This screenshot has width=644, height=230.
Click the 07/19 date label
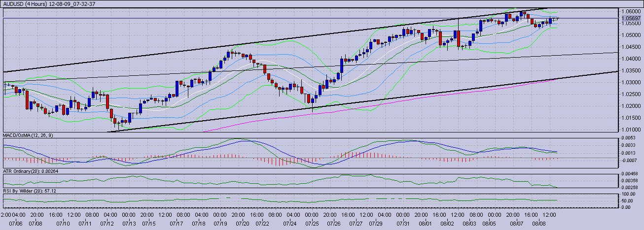[x=220, y=224]
